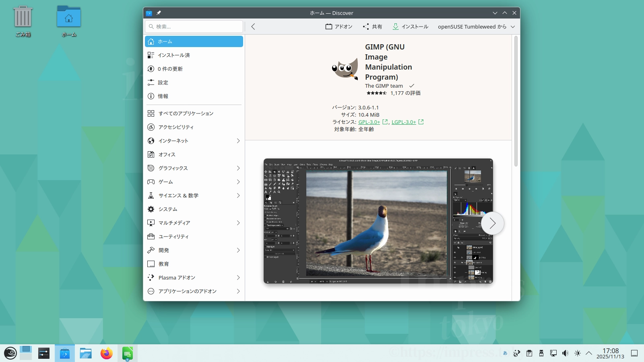
Task: Launch Firefox from the taskbar
Action: 107,354
